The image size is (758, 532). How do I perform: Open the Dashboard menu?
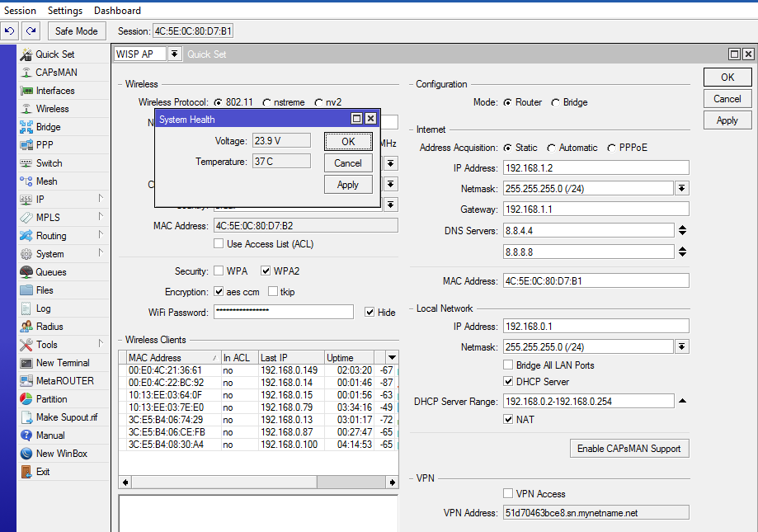[x=117, y=11]
